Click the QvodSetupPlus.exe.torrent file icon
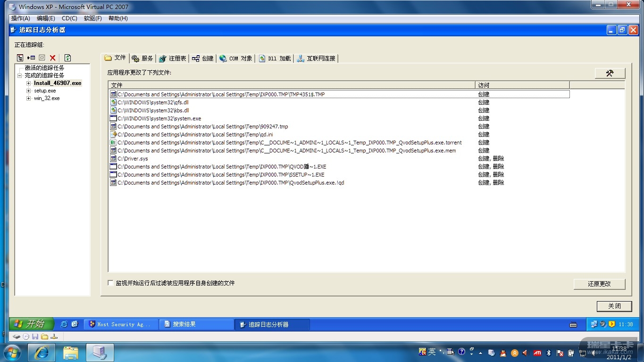This screenshot has height=362, width=644. coord(113,143)
